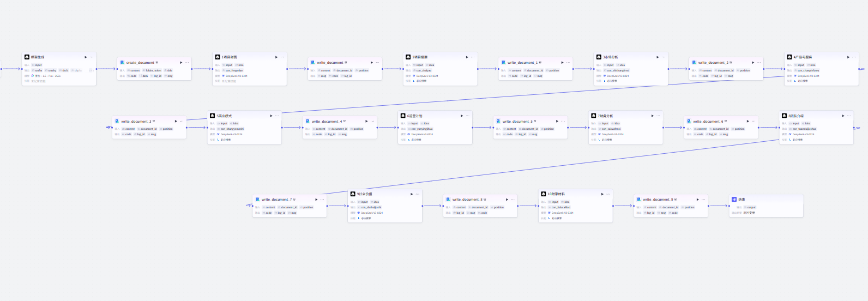The width and height of the screenshot is (868, 301).
Task: Click the document icon of write_document_4
Action: 308,121
